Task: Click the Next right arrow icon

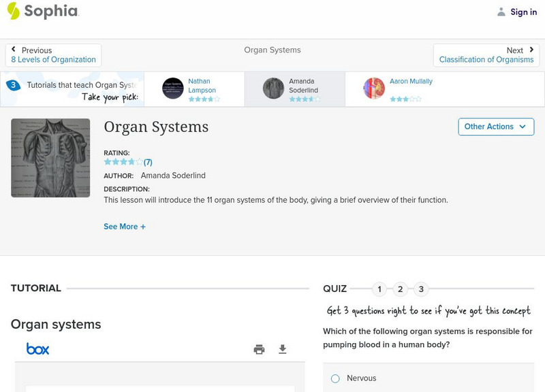Action: pos(531,50)
